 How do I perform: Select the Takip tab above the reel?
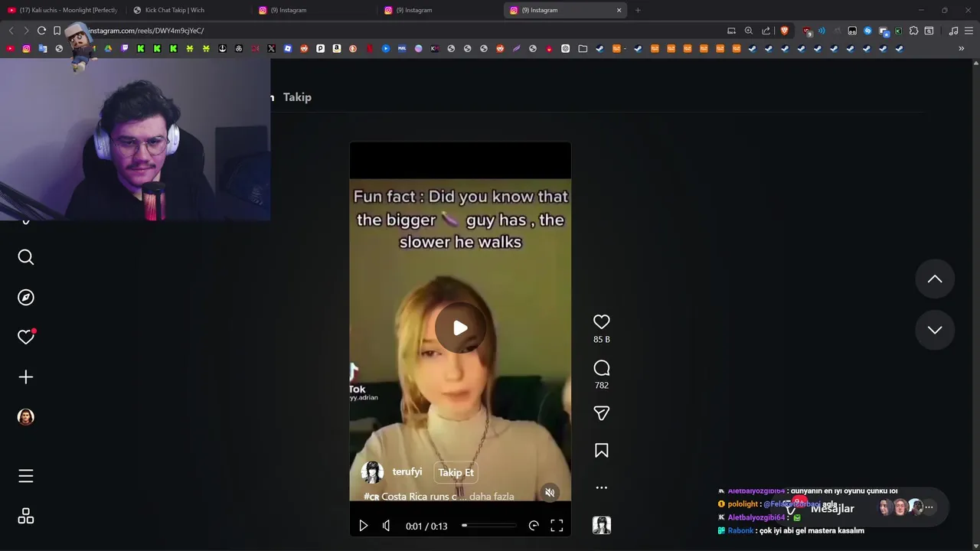pos(297,97)
